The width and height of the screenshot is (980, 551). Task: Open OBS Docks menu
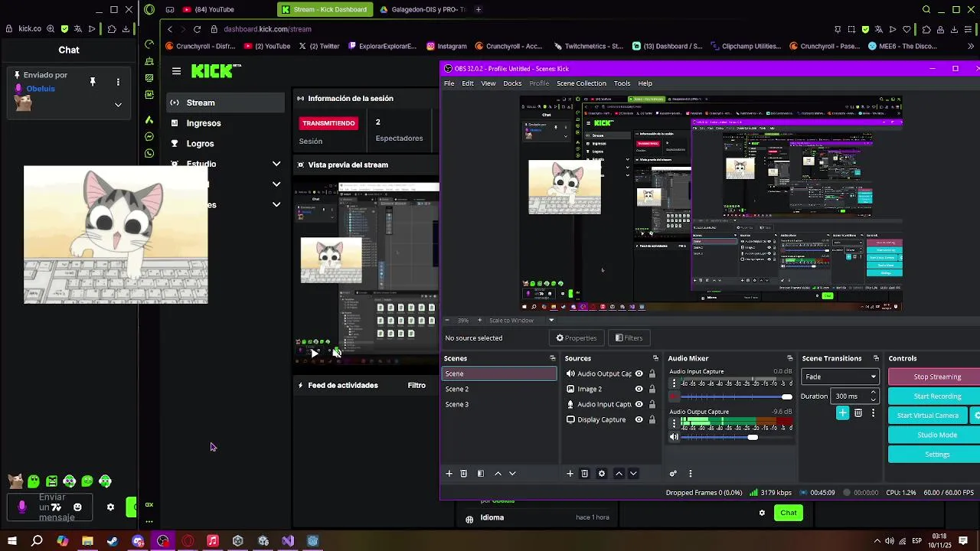pyautogui.click(x=512, y=83)
